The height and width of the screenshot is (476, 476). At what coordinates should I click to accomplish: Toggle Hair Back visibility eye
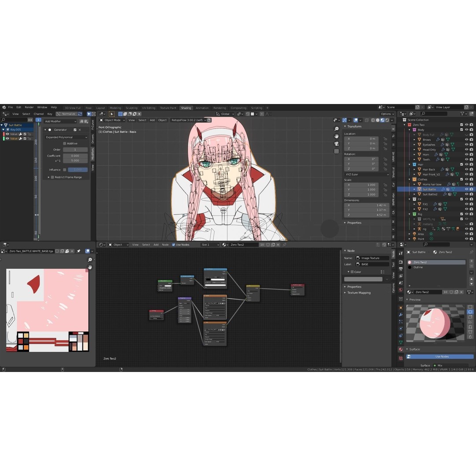click(467, 169)
